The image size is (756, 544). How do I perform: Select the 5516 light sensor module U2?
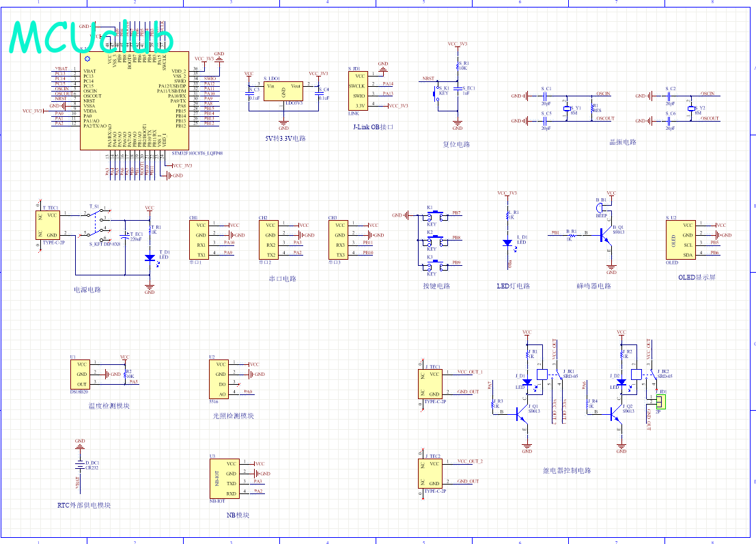pyautogui.click(x=219, y=379)
